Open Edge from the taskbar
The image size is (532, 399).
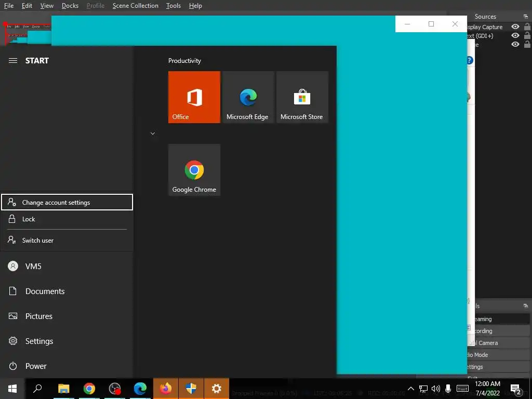[x=140, y=389]
